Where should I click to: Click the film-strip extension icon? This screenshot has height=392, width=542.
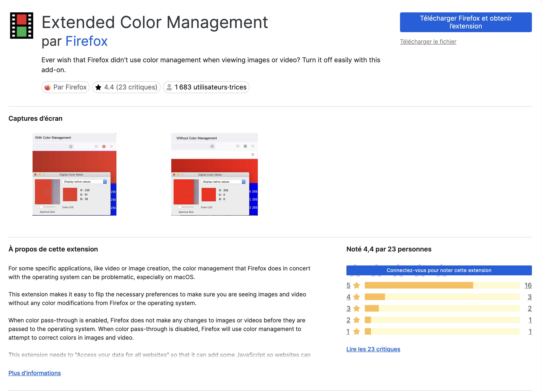21,26
